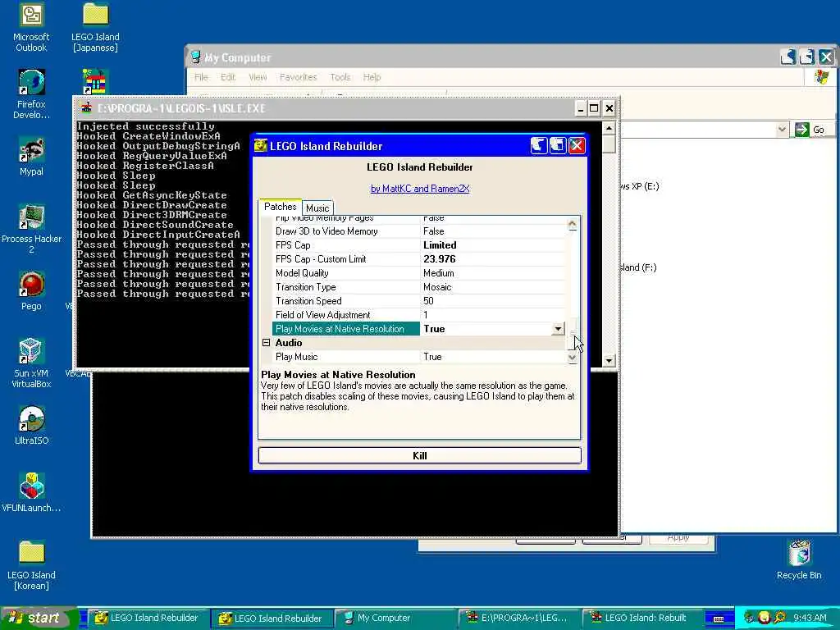Click the Start button

39,618
